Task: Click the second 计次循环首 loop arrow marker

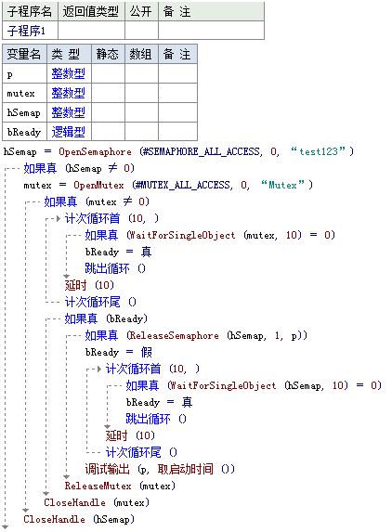Action: (x=99, y=369)
